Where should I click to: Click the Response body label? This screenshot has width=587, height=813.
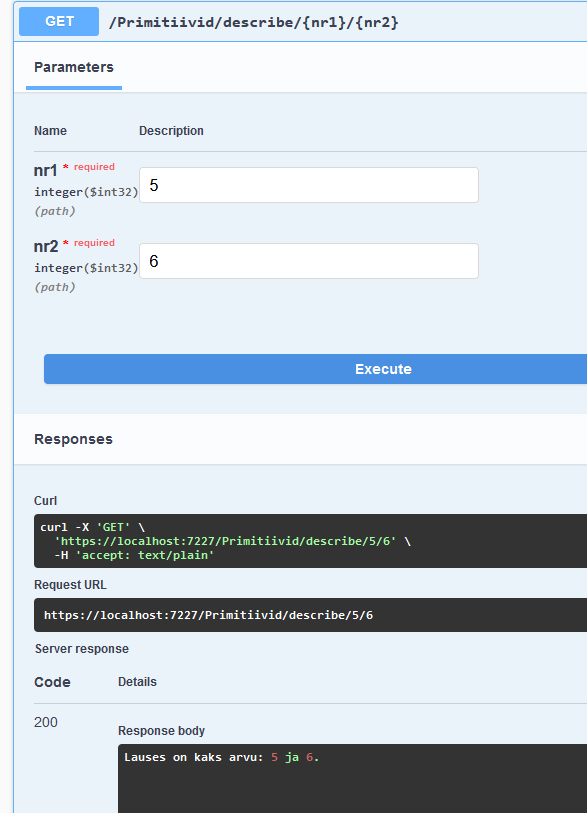(x=161, y=731)
